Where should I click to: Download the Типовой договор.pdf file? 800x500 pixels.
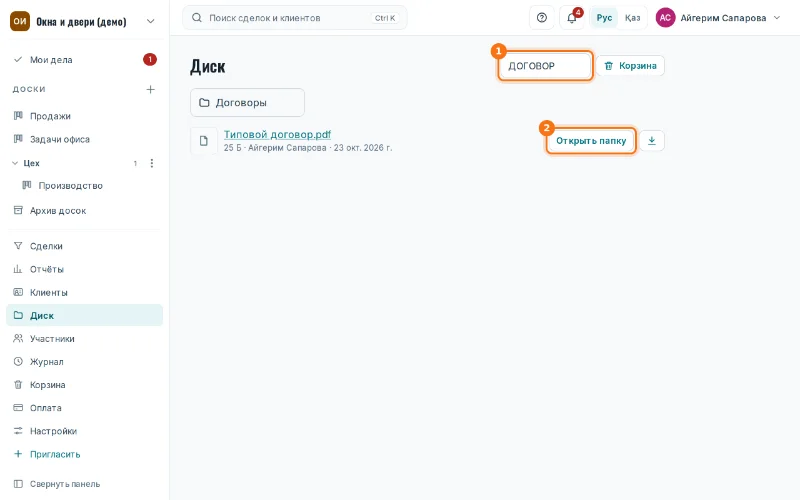[x=652, y=141]
